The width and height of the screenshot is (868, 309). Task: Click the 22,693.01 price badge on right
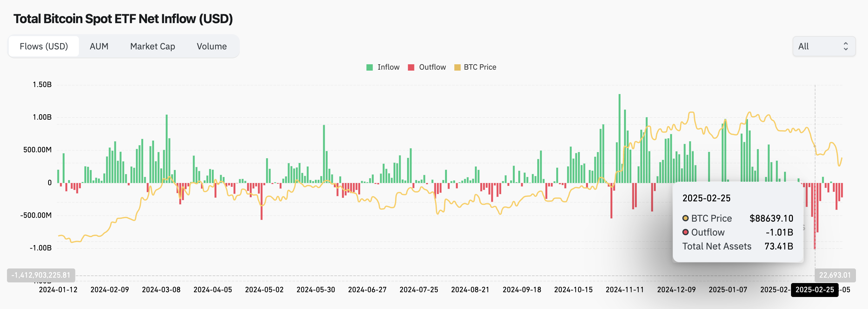tap(835, 275)
